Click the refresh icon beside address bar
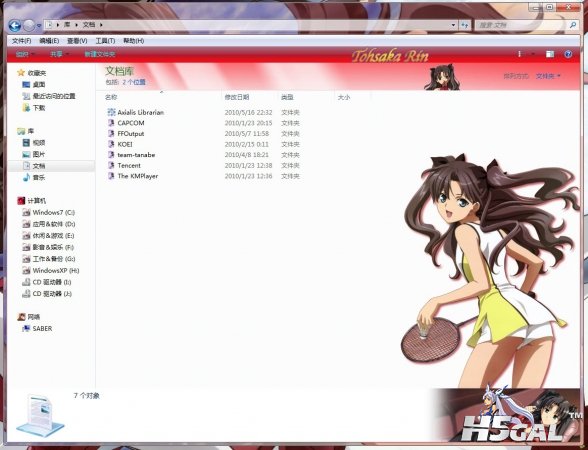Screen dimensions: 588x450 [465, 25]
